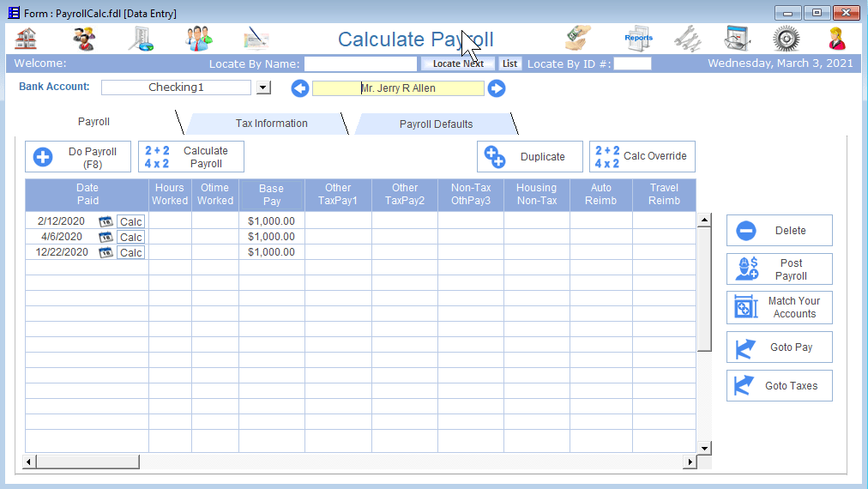The width and height of the screenshot is (868, 489).
Task: Focus the Locate By Name field
Action: [x=360, y=63]
